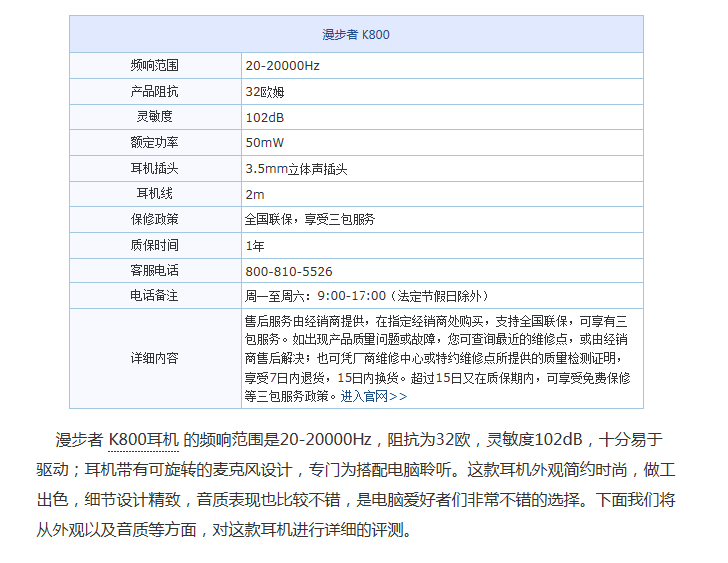The width and height of the screenshot is (728, 563).
Task: Select the 3.5mm立体声插头 value
Action: tap(296, 169)
